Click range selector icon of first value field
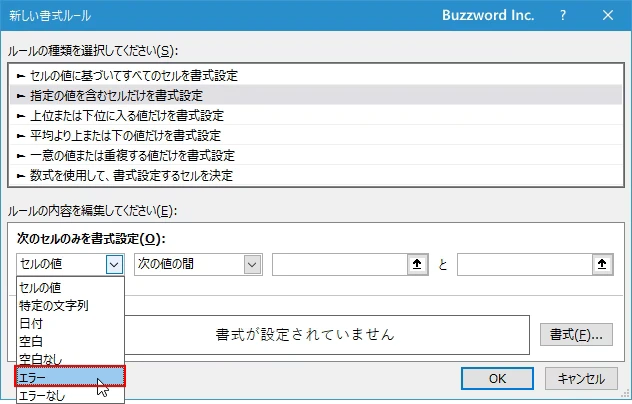632x404 pixels. (x=417, y=264)
